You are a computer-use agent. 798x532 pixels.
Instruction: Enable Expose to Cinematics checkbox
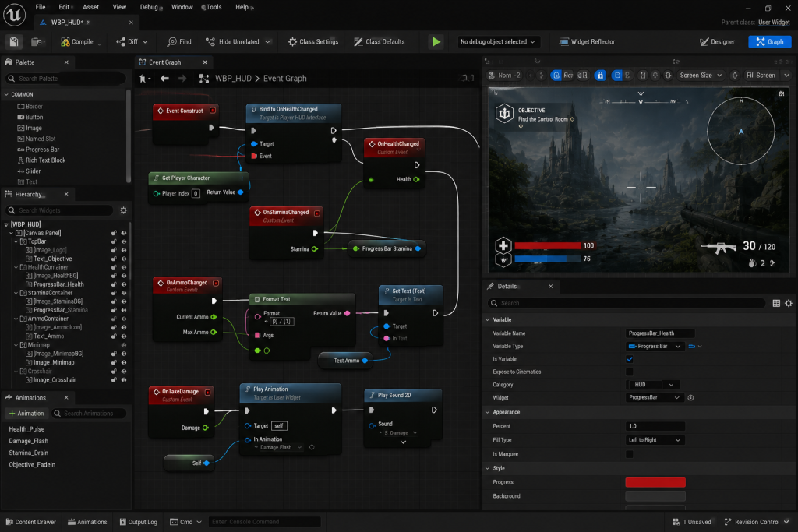(630, 372)
